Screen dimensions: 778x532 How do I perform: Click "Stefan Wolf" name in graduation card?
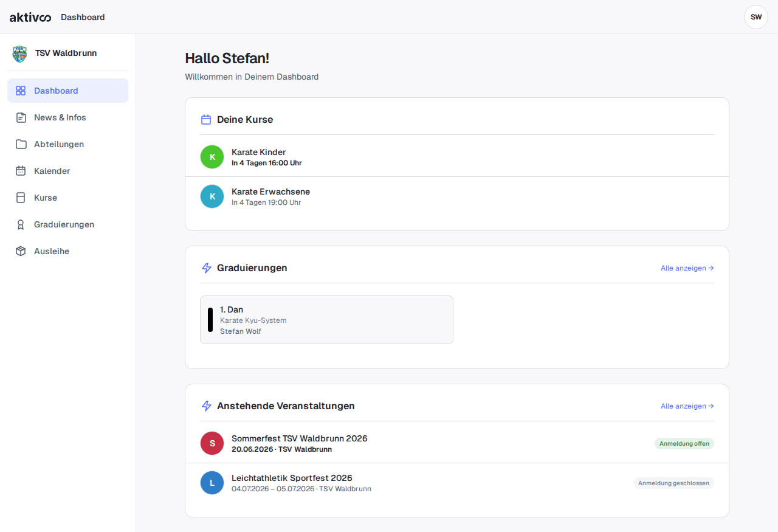[x=241, y=331]
